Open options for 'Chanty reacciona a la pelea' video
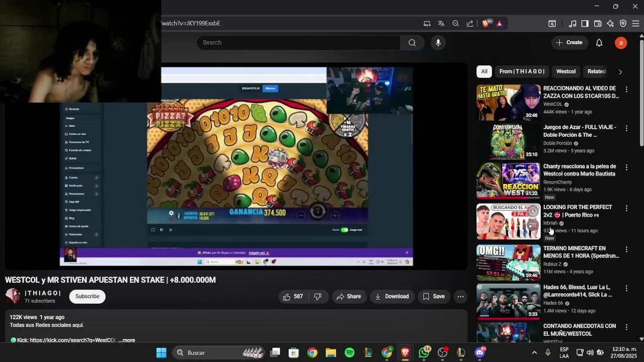The image size is (644, 362). (626, 167)
